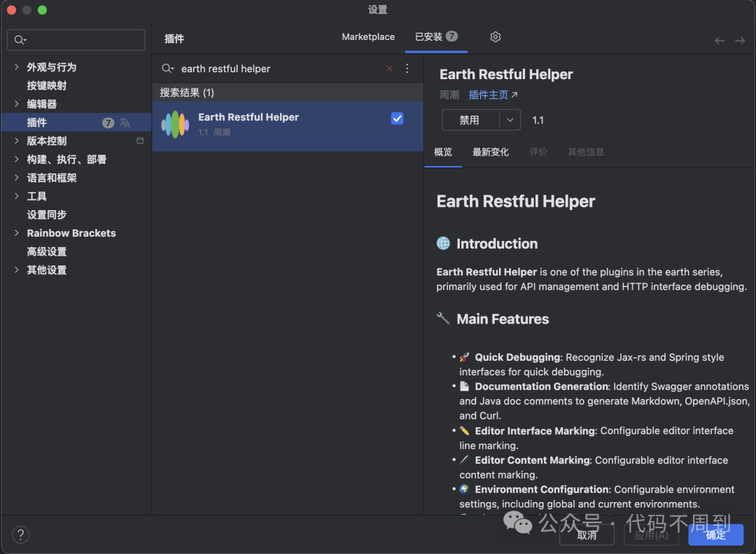The width and height of the screenshot is (756, 554).
Task: Open help via the question mark icon
Action: [x=20, y=534]
